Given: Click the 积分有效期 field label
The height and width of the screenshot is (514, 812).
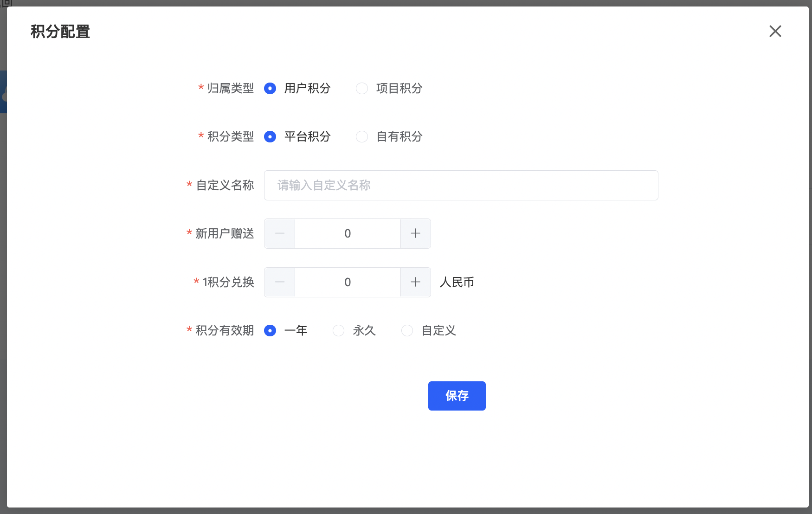Looking at the screenshot, I should point(225,330).
